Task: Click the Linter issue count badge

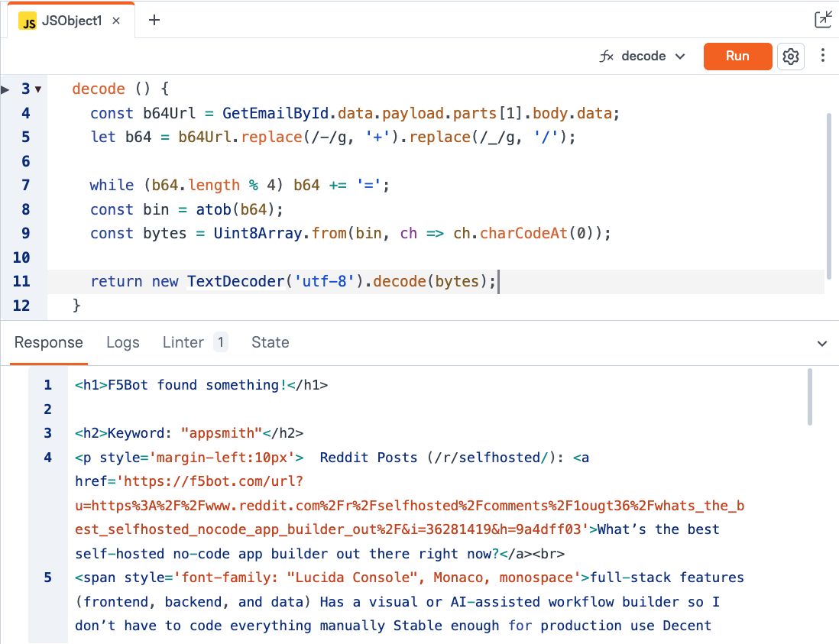Action: pyautogui.click(x=220, y=342)
